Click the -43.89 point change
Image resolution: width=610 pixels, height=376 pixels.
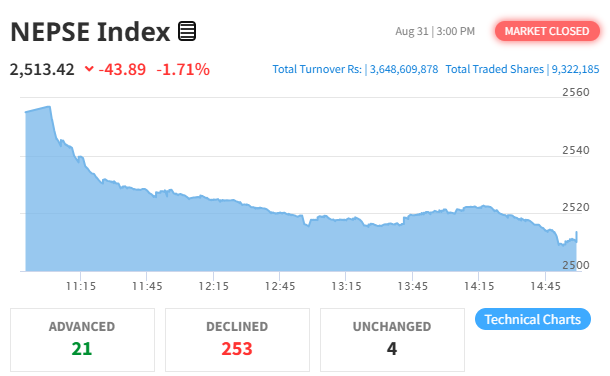pyautogui.click(x=122, y=70)
